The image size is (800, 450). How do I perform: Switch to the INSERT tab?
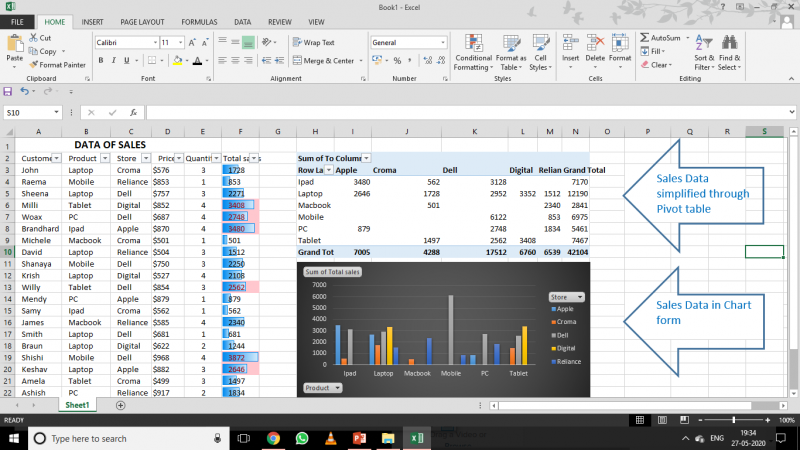(x=92, y=22)
